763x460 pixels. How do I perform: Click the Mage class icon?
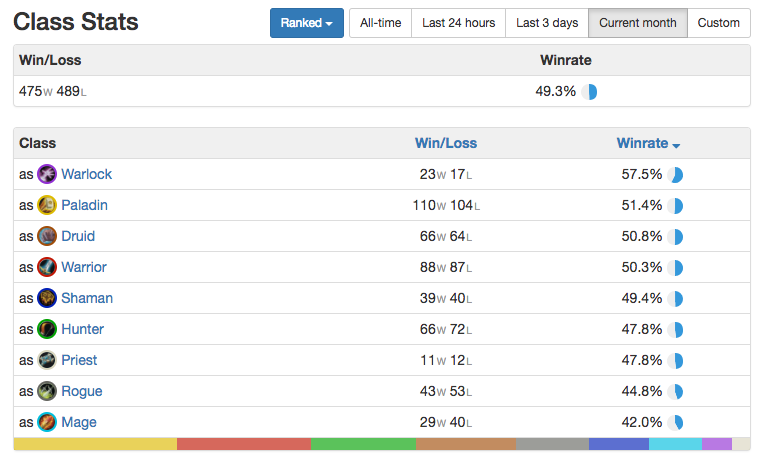point(47,423)
